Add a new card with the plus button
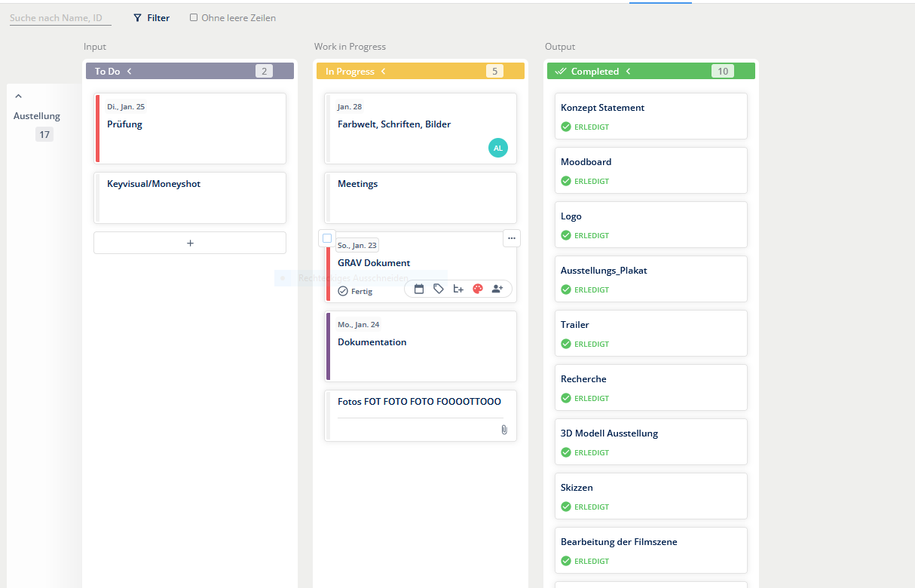This screenshot has height=588, width=915. click(x=190, y=243)
